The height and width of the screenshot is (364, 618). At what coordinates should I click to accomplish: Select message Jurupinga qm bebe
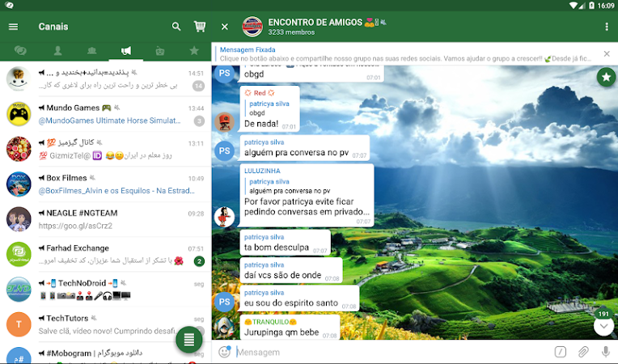290,328
